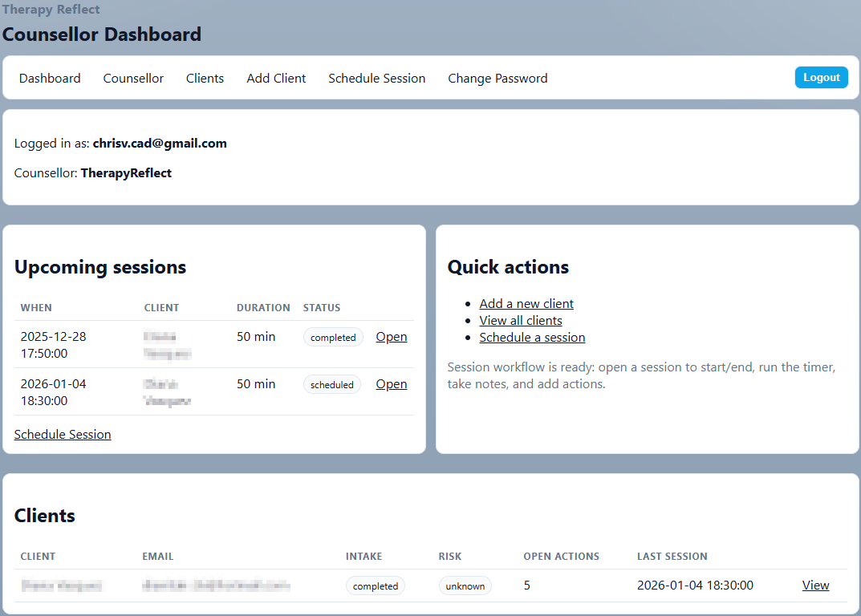Screen dimensions: 861x616
Task: Open the Dashboard nav item
Action: click(50, 78)
